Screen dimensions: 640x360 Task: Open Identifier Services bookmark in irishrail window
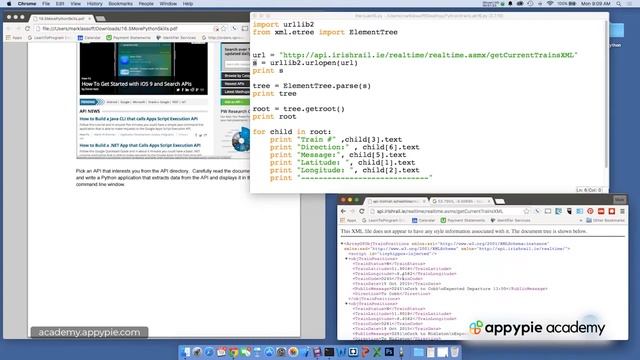[510, 220]
